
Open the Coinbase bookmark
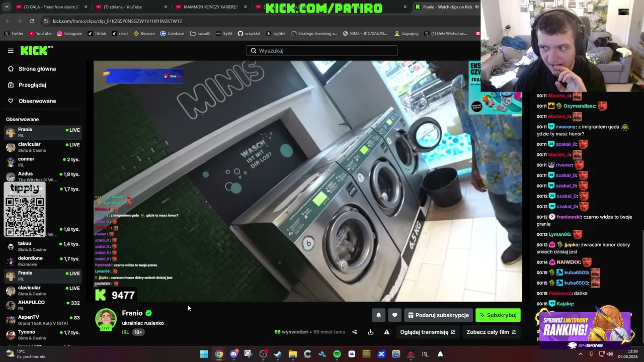pyautogui.click(x=172, y=34)
